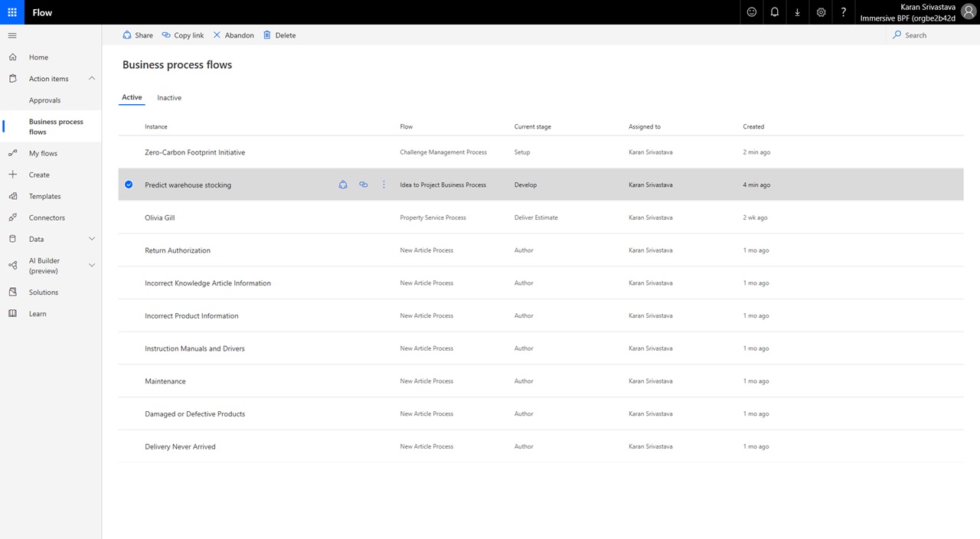Collapse the Action items section
The height and width of the screenshot is (539, 980).
[x=91, y=78]
